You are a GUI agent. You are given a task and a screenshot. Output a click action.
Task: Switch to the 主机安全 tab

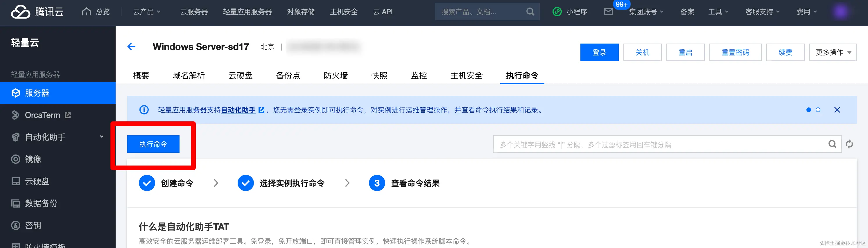[x=467, y=76]
